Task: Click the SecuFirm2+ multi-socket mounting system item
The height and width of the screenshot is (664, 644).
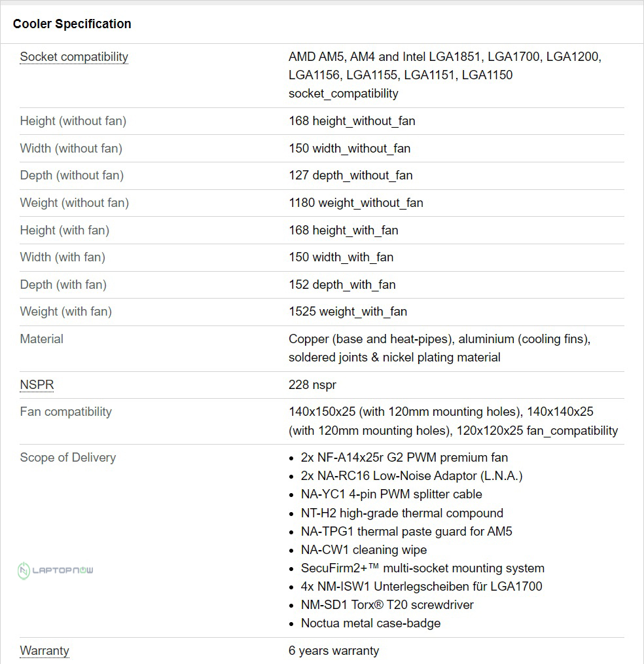Action: pyautogui.click(x=422, y=568)
